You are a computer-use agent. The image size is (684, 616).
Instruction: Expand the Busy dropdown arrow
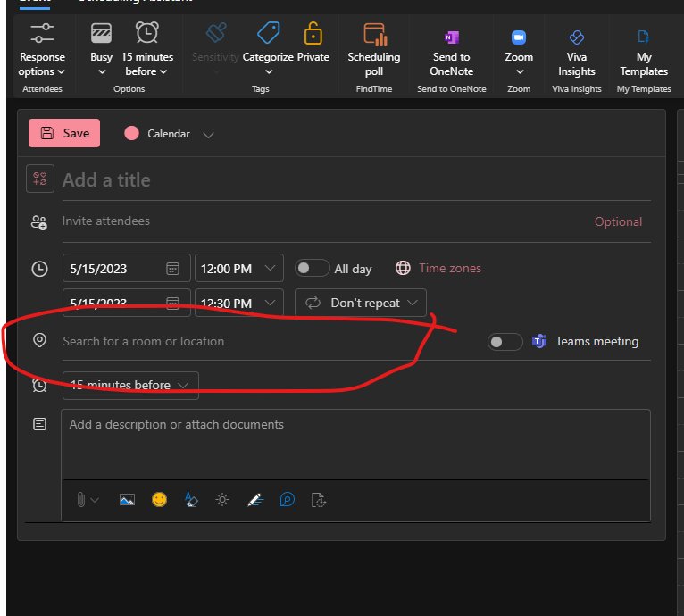[x=102, y=72]
